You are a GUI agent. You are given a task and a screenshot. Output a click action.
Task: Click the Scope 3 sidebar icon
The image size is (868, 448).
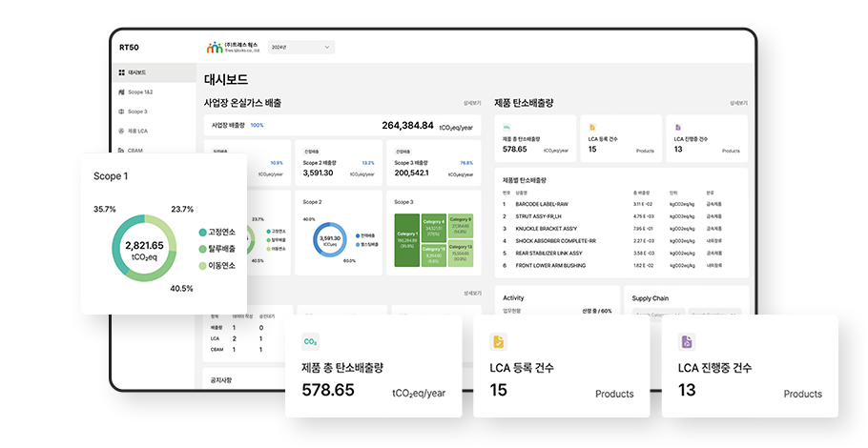tap(122, 112)
